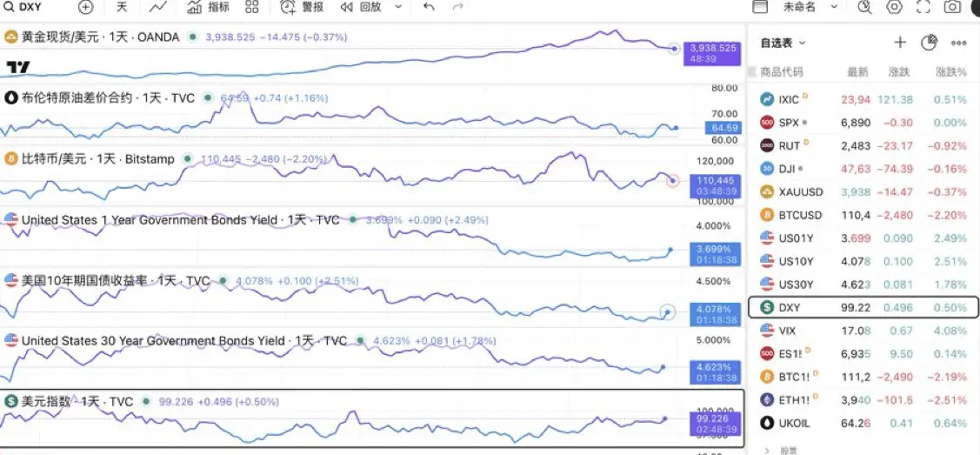Expand the chevron beside 未命名

click(834, 8)
